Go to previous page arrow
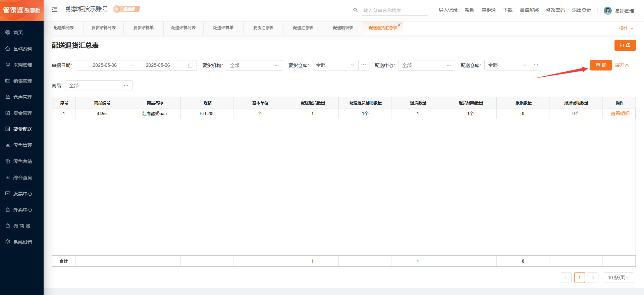 (566, 278)
